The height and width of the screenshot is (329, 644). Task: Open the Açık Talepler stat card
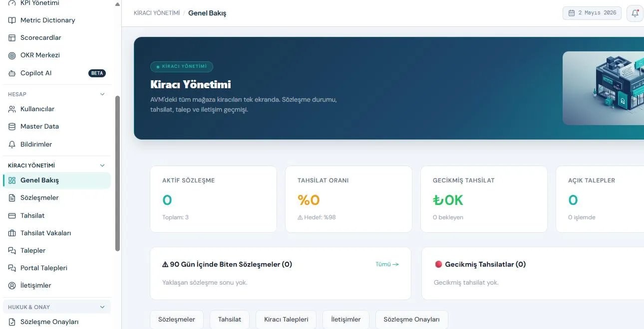coord(600,199)
